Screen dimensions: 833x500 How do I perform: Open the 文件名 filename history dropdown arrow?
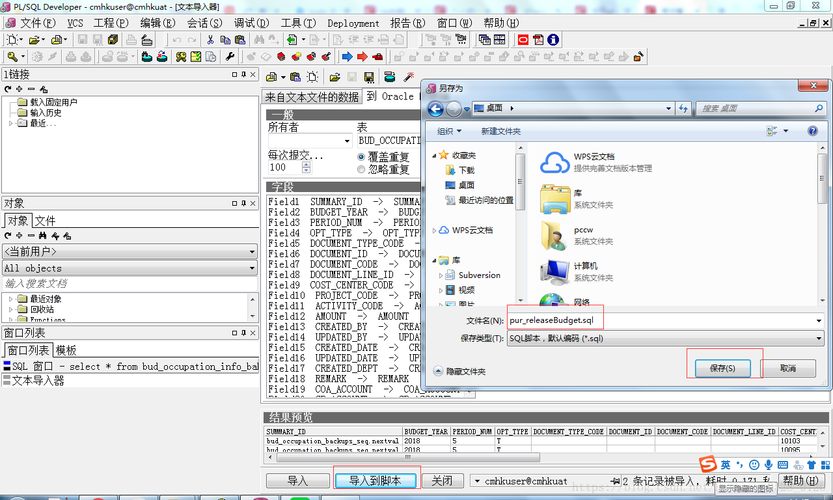(819, 320)
